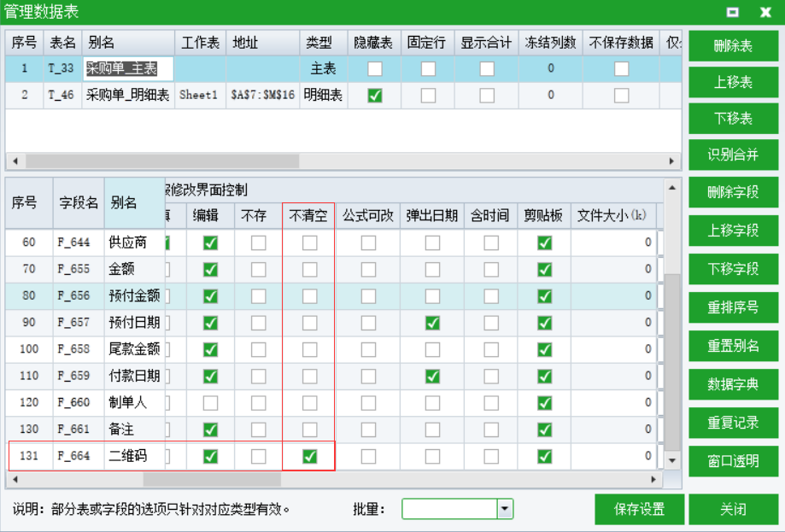The width and height of the screenshot is (785, 532).
Task: Click 下移字段 to move field down
Action: click(x=733, y=269)
